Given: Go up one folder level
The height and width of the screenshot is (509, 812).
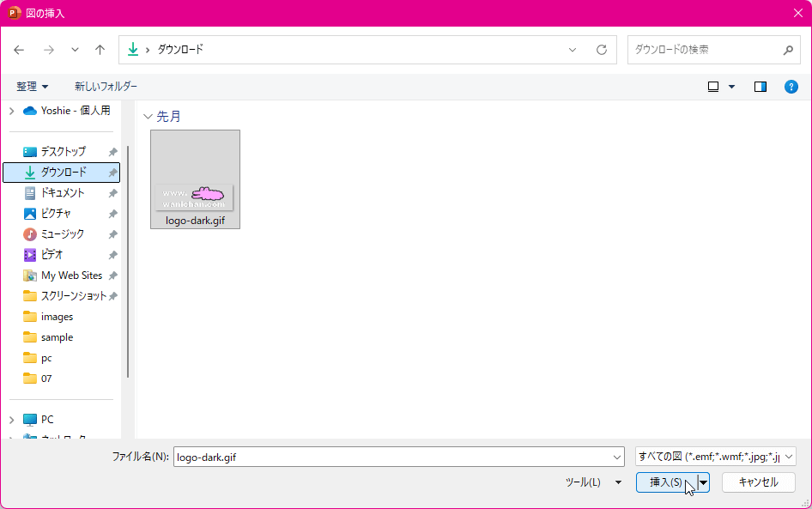Looking at the screenshot, I should (100, 50).
